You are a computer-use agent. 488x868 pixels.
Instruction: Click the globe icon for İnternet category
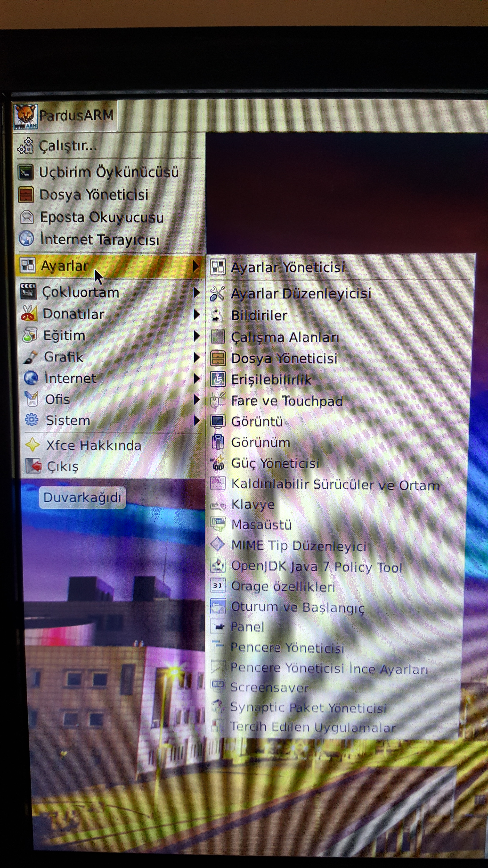coord(31,378)
